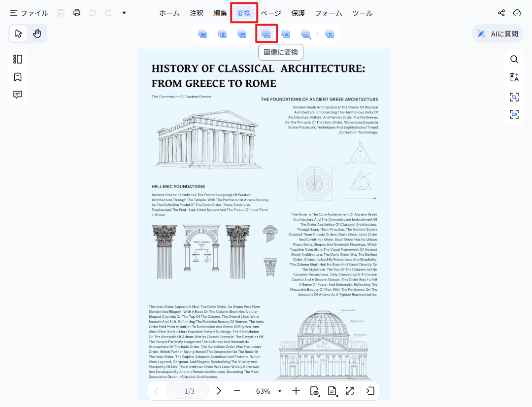532x407 pixels.
Task: Click the crop-frame capture icon on right sidebar
Action: tap(514, 97)
